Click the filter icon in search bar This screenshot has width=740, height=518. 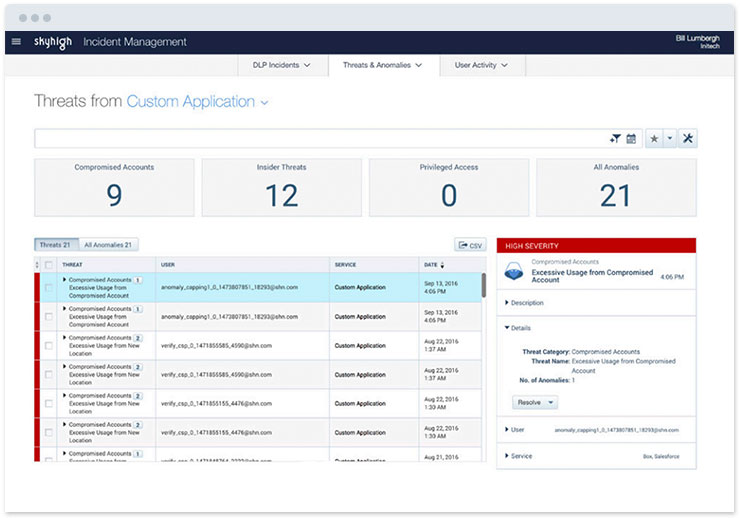(615, 139)
